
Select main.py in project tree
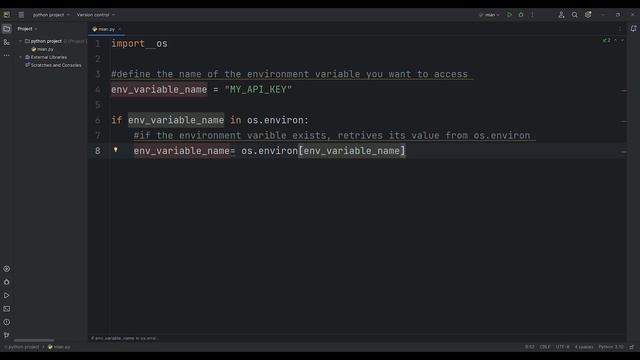pyautogui.click(x=42, y=49)
